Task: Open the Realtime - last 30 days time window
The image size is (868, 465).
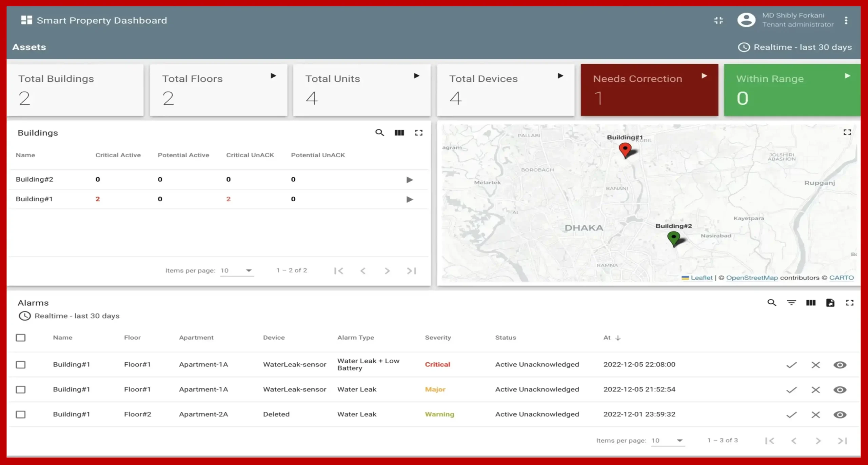Action: coord(795,47)
